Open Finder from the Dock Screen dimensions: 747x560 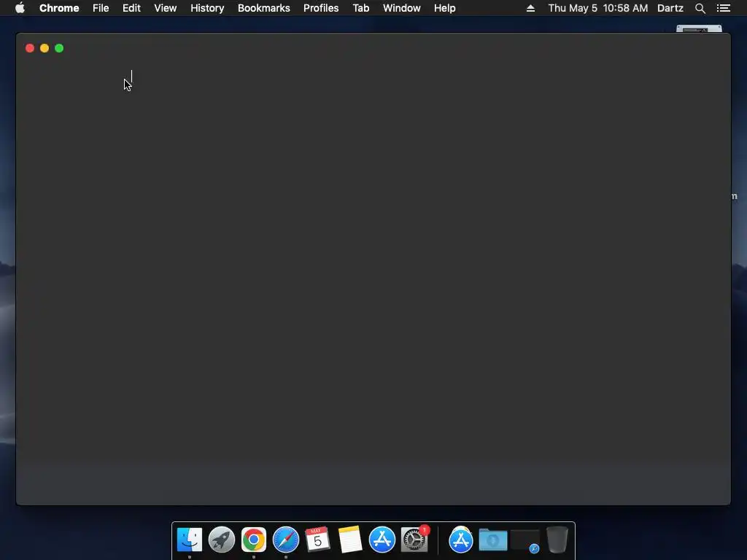[x=190, y=540]
